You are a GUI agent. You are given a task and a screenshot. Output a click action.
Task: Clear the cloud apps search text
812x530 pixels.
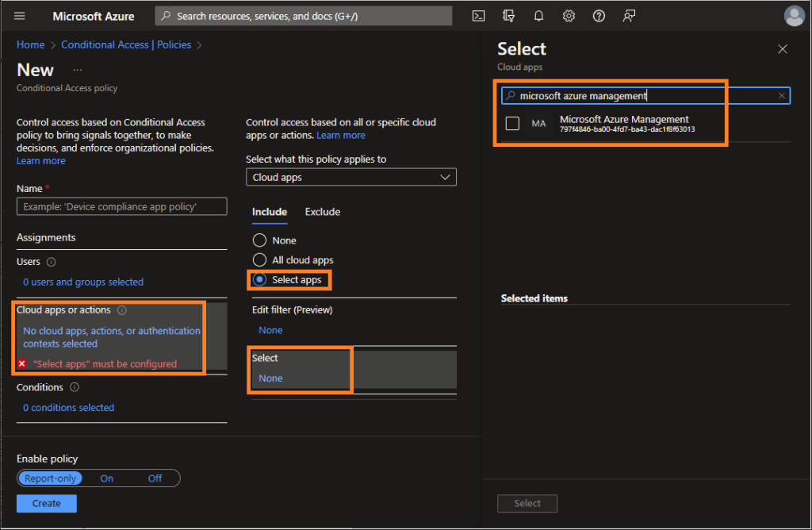(x=781, y=96)
